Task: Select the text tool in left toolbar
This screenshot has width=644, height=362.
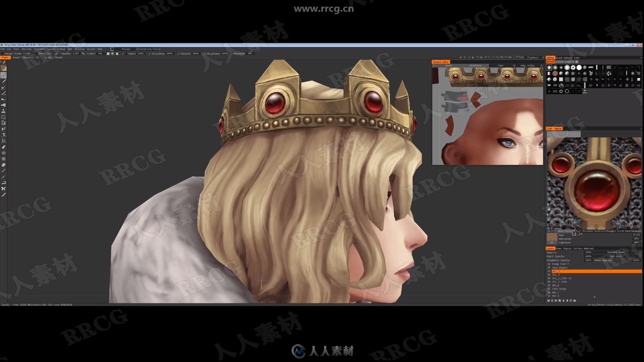Action: click(4, 135)
